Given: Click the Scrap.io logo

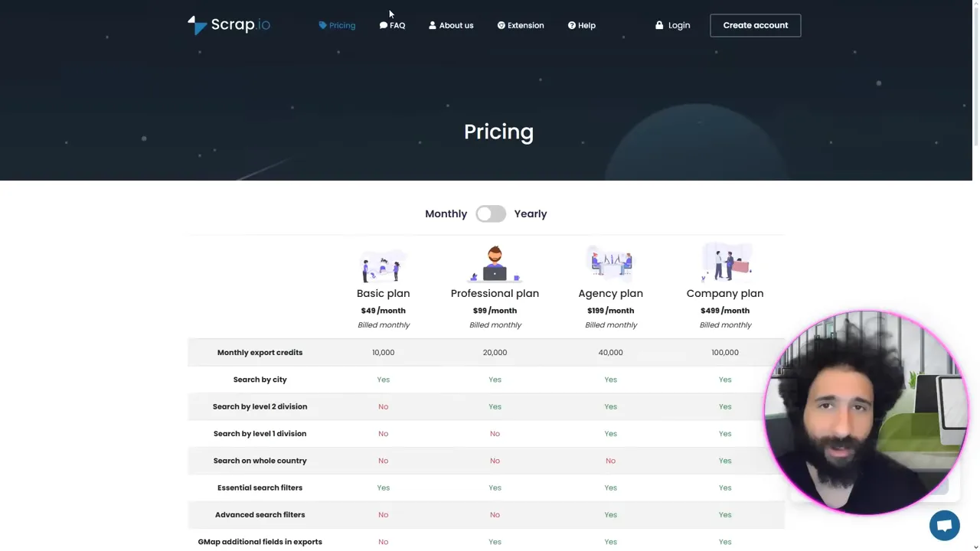Looking at the screenshot, I should coord(229,25).
